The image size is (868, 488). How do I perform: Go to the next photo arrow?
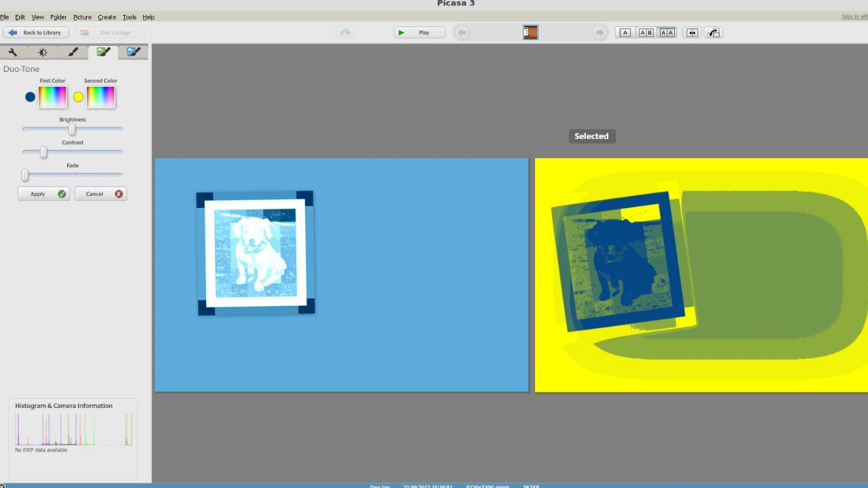[x=599, y=33]
